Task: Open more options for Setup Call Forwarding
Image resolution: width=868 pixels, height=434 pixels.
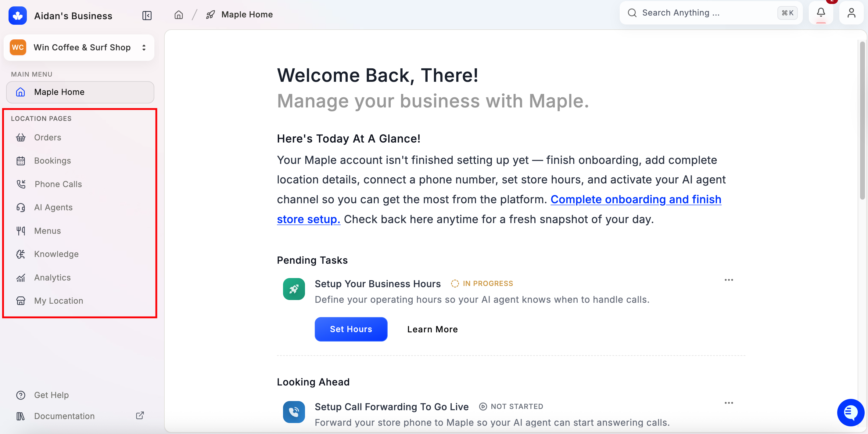Action: coord(729,403)
